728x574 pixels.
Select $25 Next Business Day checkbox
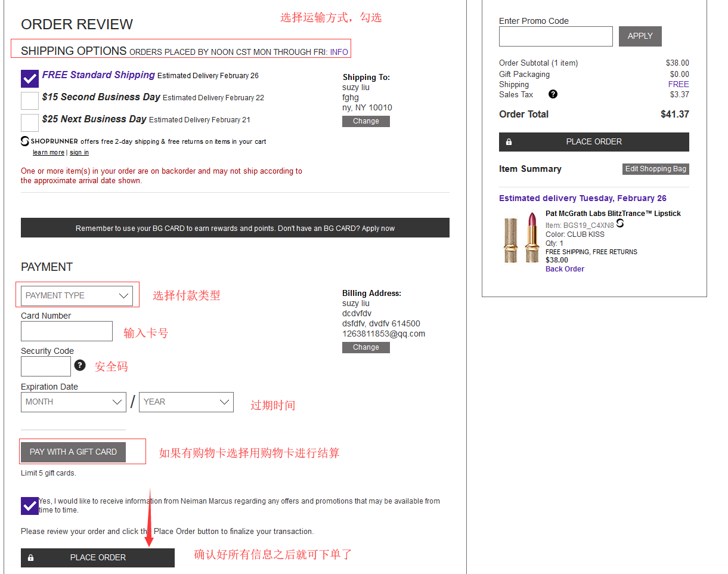pyautogui.click(x=30, y=122)
